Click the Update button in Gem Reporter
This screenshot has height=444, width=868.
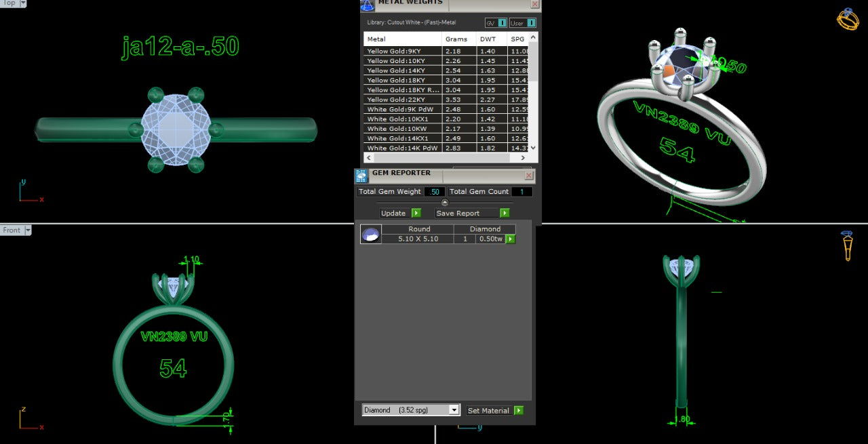(x=393, y=213)
